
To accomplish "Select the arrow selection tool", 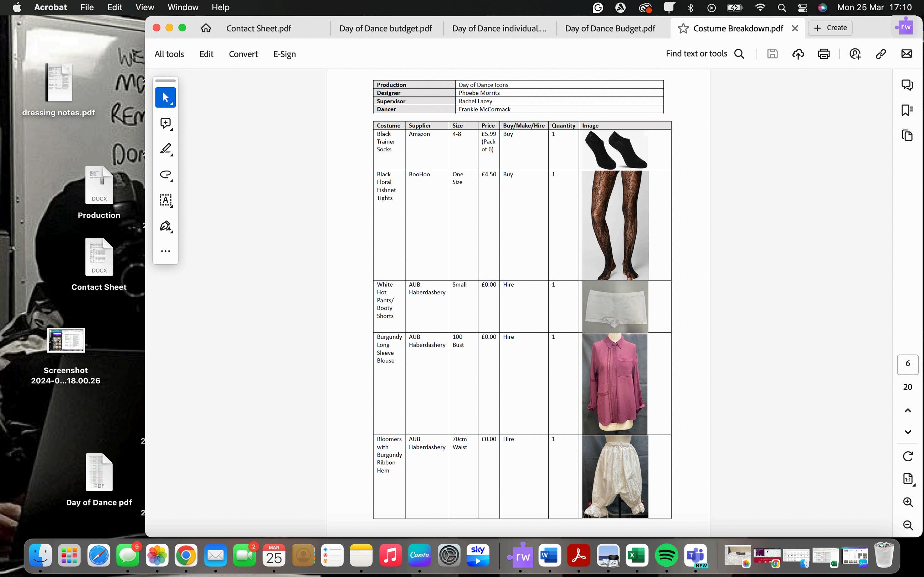I will [x=165, y=97].
